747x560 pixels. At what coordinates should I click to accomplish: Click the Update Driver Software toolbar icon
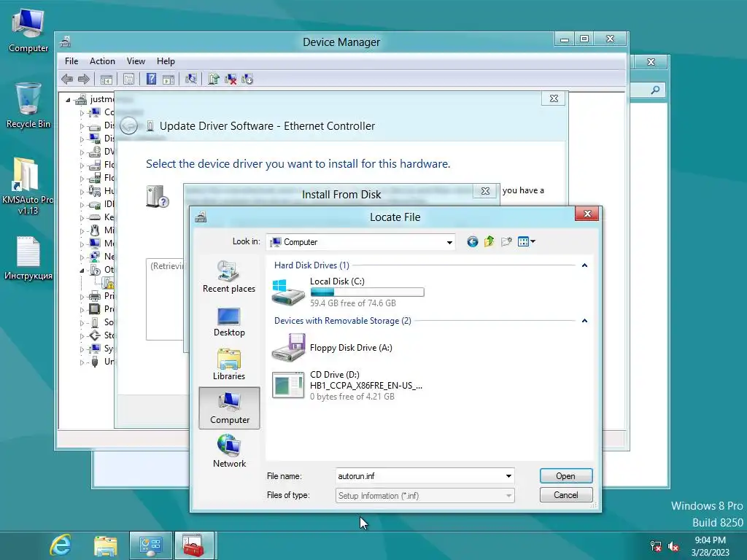[214, 79]
